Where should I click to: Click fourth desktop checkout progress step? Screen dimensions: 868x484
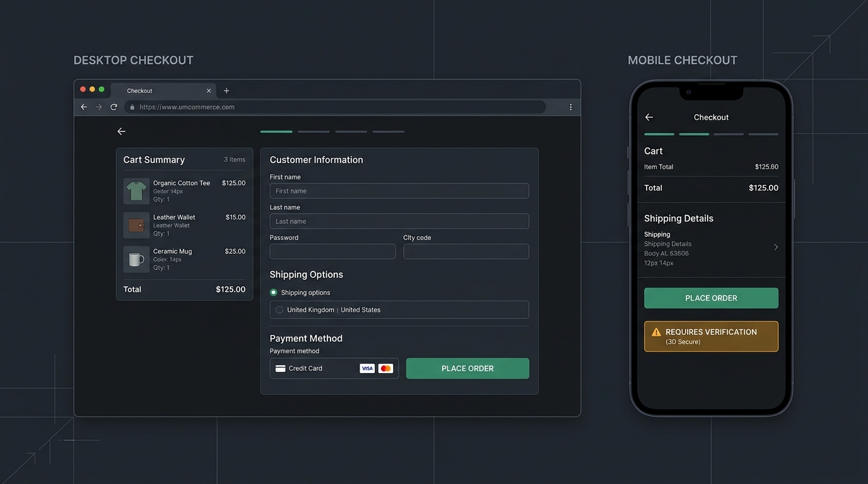click(x=389, y=132)
